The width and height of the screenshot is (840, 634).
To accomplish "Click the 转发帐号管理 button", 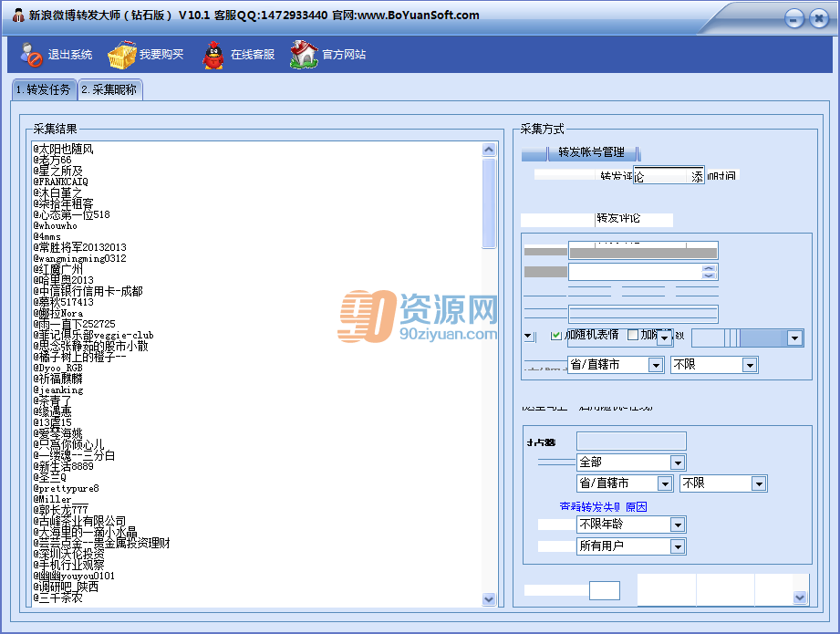I will point(591,152).
